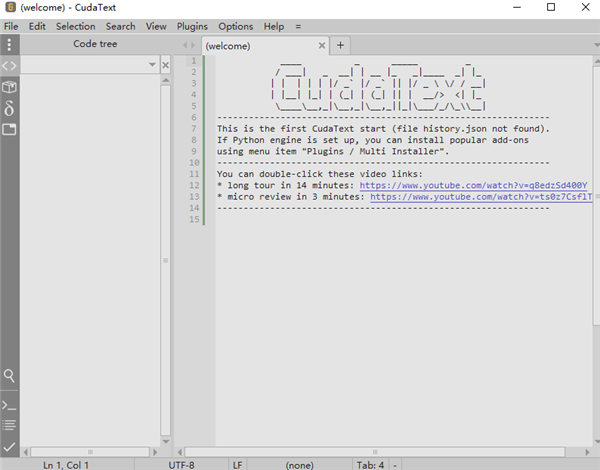The width and height of the screenshot is (600, 470).
Task: Open the Options menu
Action: pyautogui.click(x=236, y=26)
